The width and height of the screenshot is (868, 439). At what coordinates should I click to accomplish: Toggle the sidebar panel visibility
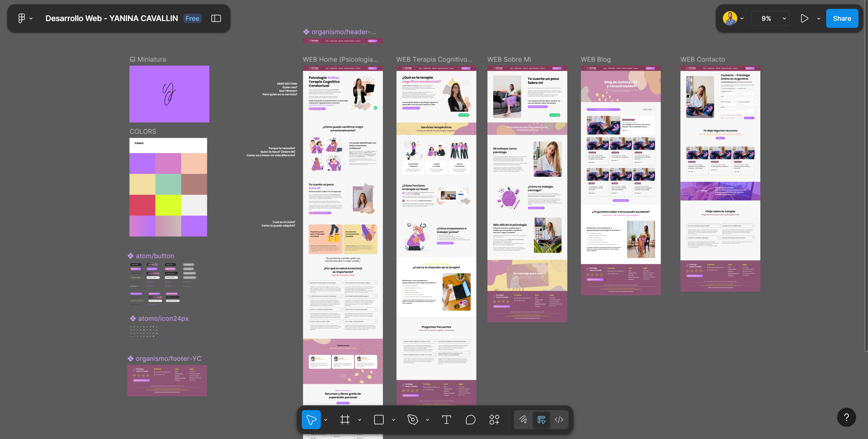(x=216, y=18)
